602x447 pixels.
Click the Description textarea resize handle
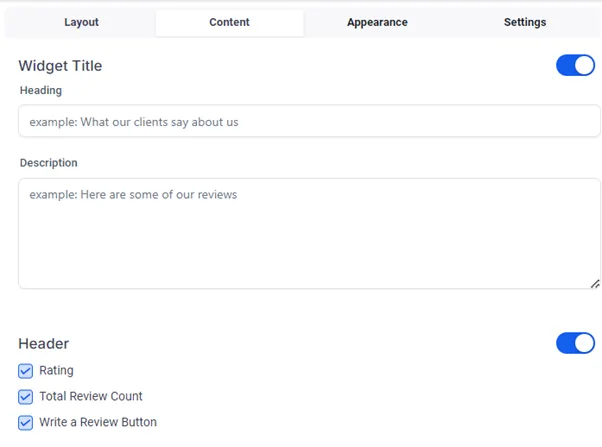[595, 284]
